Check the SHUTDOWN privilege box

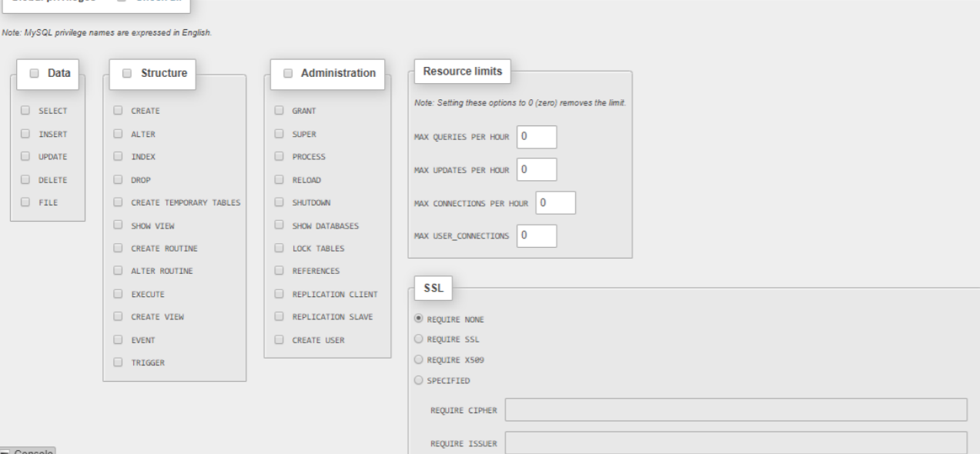pyautogui.click(x=279, y=203)
